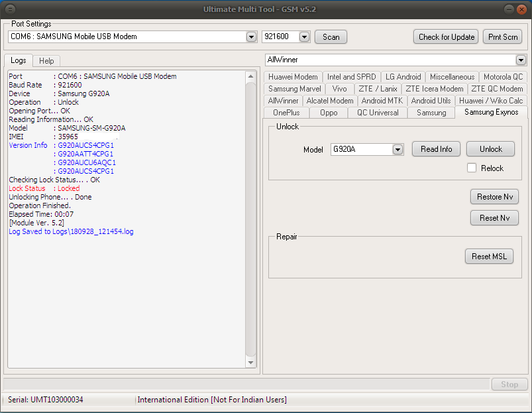Click the log panel vertical scrollbar track
This screenshot has height=413, width=532.
[x=250, y=219]
